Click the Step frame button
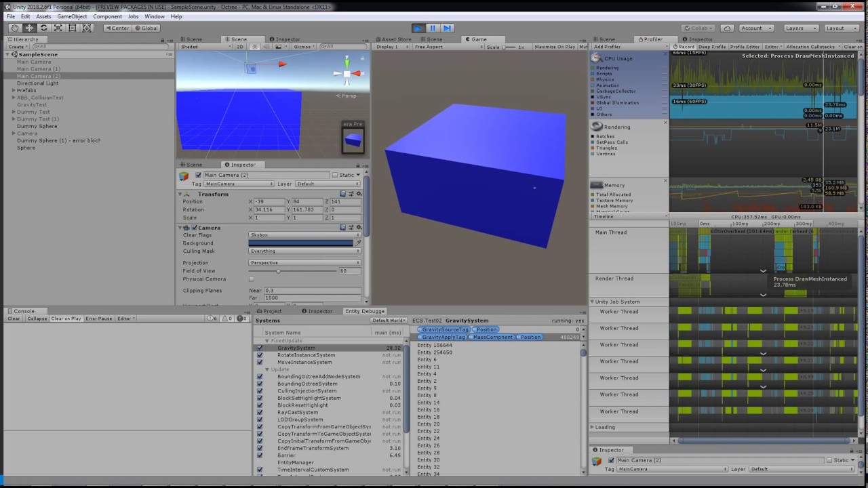868x488 pixels. pos(446,28)
